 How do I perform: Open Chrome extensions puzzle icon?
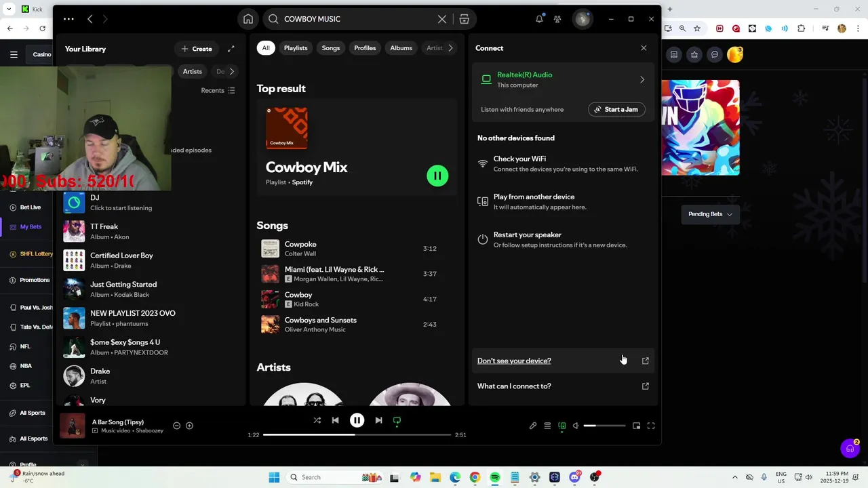coord(801,28)
